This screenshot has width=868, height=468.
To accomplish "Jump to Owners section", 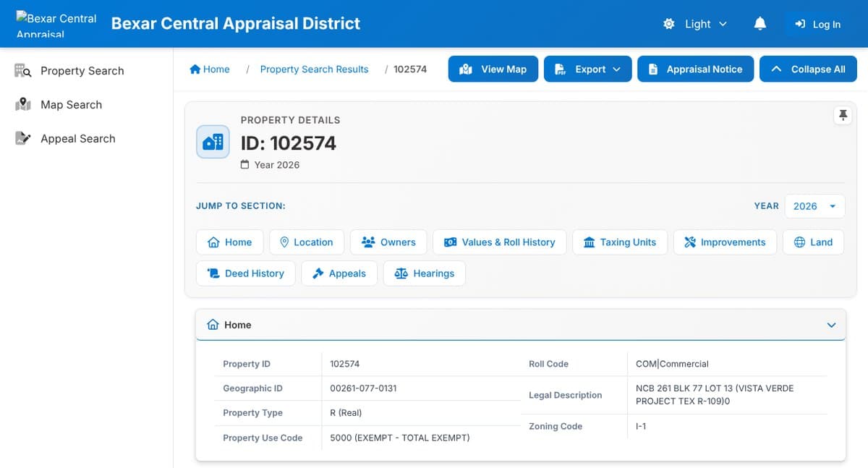I will 388,242.
